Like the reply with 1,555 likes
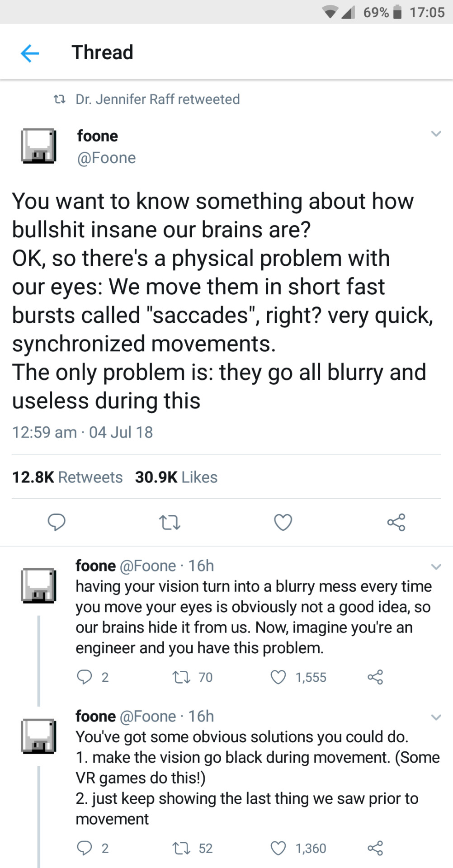The height and width of the screenshot is (868, 453). click(278, 677)
